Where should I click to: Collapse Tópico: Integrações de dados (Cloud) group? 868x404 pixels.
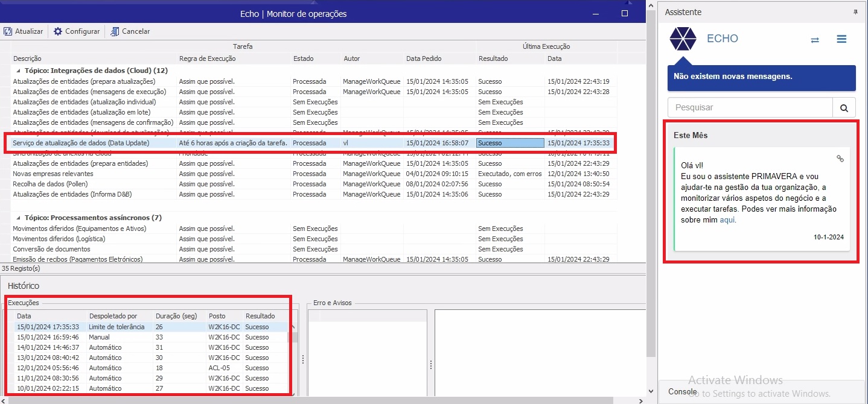[x=18, y=71]
